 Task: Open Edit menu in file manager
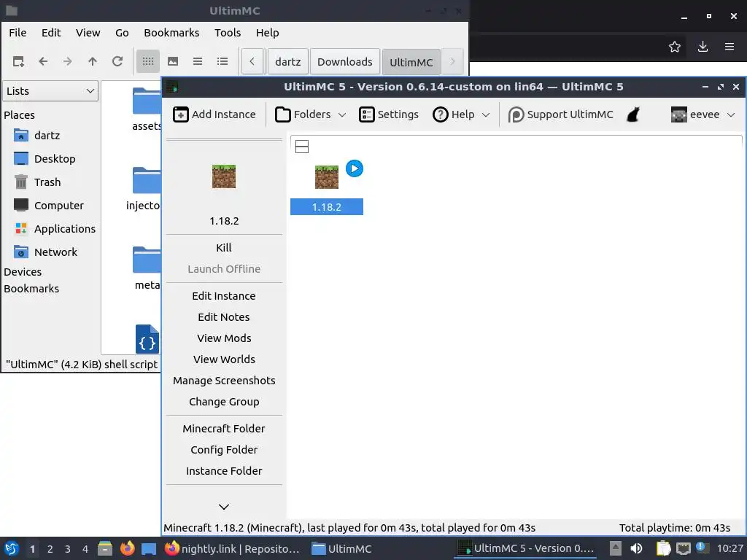click(x=51, y=33)
